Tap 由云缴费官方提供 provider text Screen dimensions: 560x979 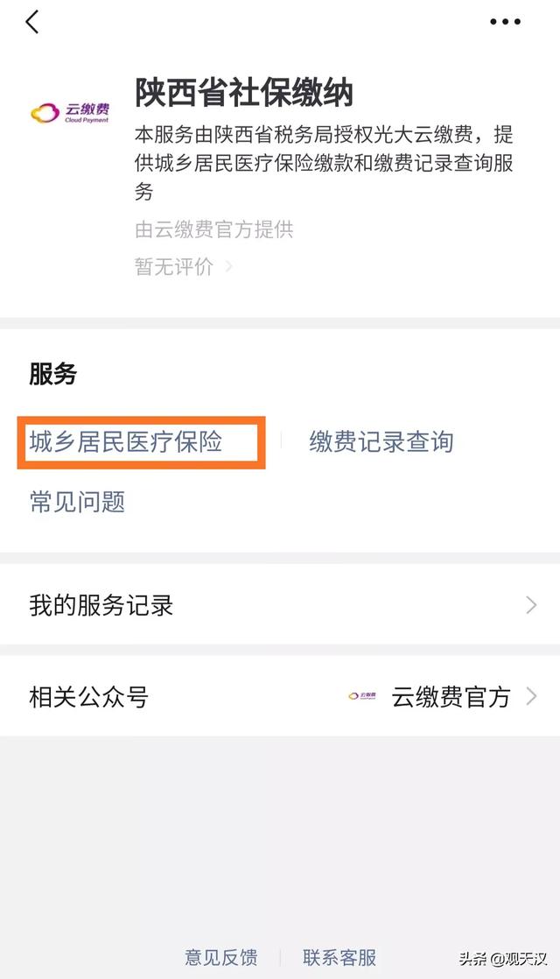[213, 229]
